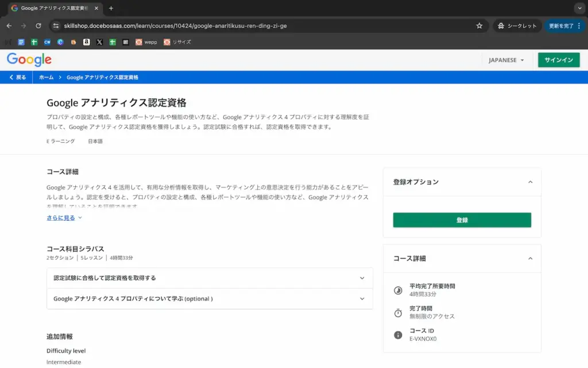Reload the current page
The image size is (588, 368).
(38, 26)
